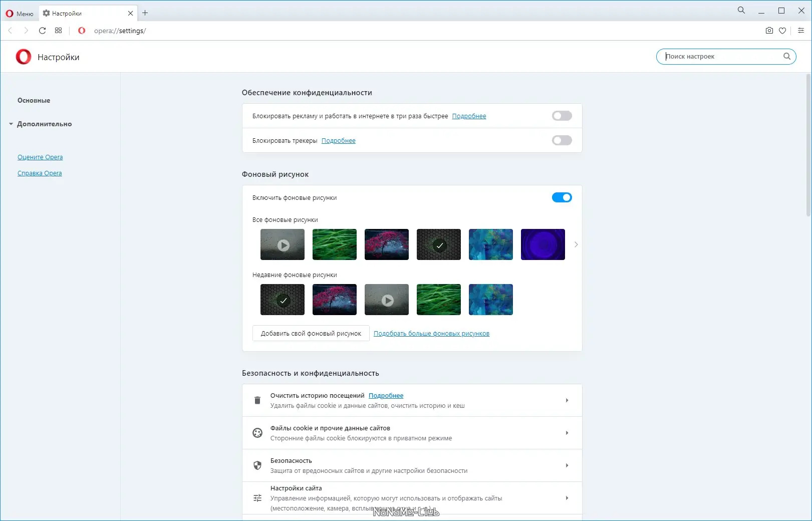
Task: Click the trash icon next to clear browsing history
Action: [x=257, y=400]
